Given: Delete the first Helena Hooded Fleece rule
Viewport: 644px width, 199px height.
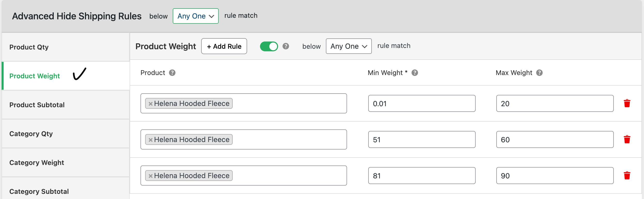Looking at the screenshot, I should pyautogui.click(x=627, y=103).
